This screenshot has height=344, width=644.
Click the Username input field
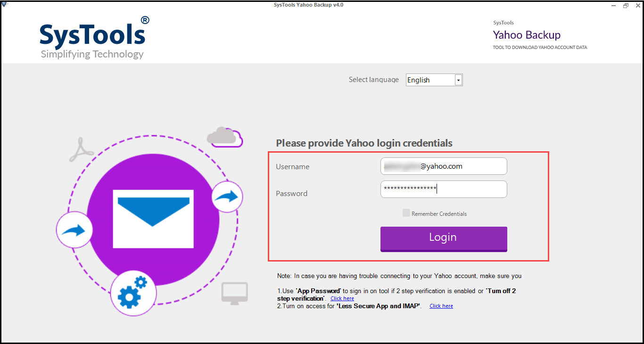click(x=443, y=166)
